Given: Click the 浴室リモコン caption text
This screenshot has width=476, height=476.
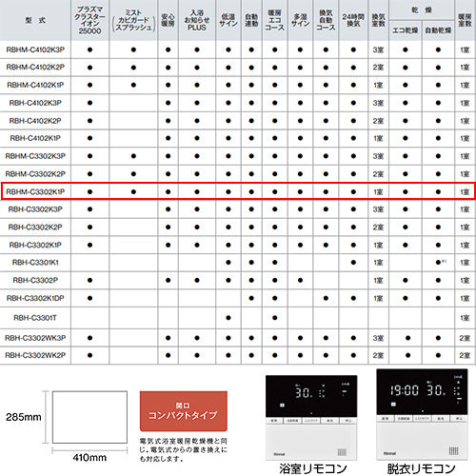Looking at the screenshot, I should [x=313, y=468].
